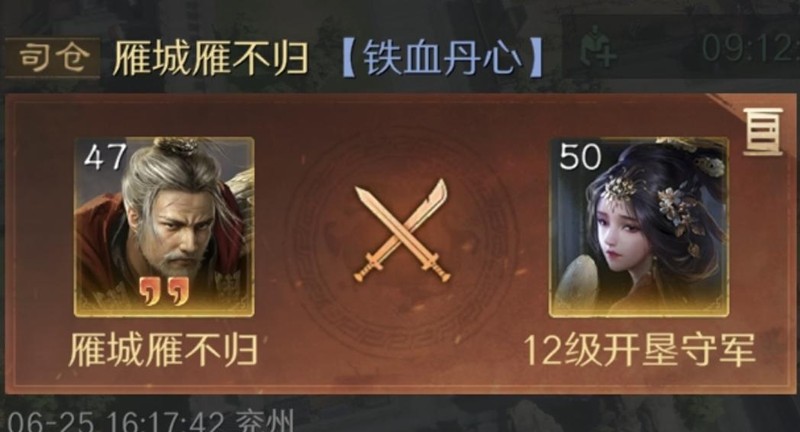Open the brown battle report card
Viewport: 800px width, 432px height.
(400, 244)
